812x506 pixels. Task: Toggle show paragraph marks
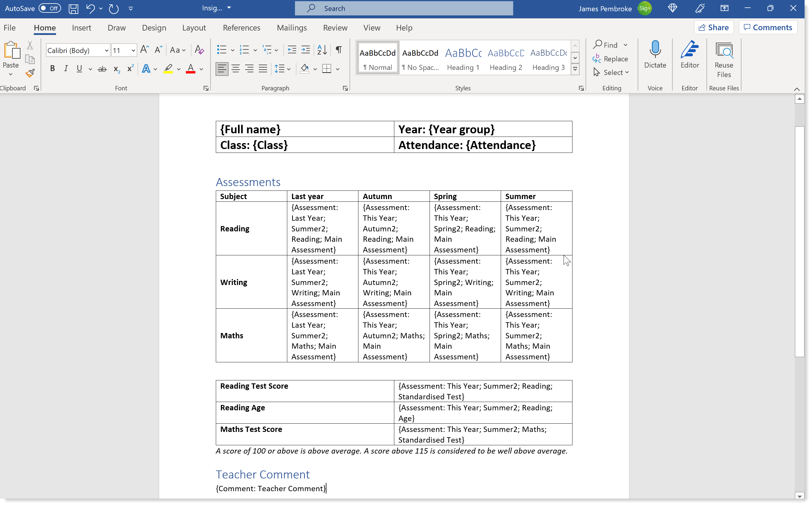339,50
